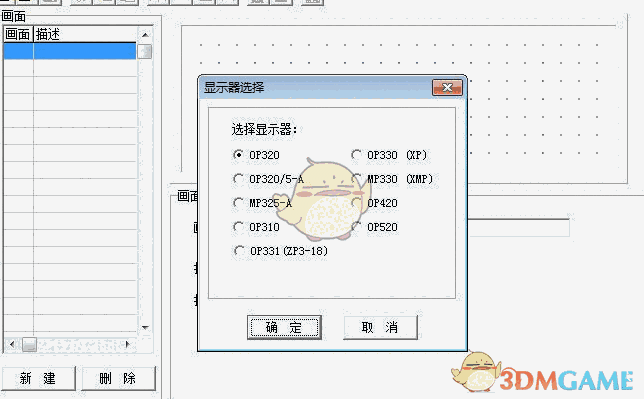644x399 pixels.
Task: Click the horizontal scrollbar right arrow
Action: (x=128, y=344)
